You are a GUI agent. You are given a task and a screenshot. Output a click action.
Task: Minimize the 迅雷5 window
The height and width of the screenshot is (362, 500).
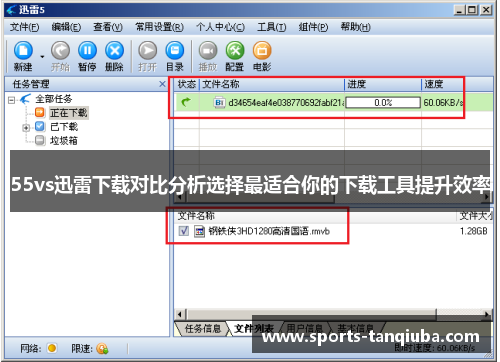pyautogui.click(x=459, y=10)
